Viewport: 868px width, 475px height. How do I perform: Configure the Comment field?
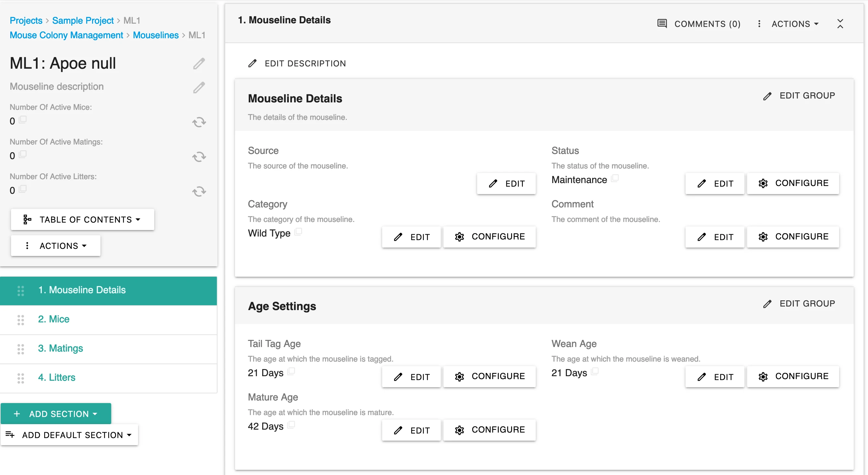pyautogui.click(x=793, y=237)
